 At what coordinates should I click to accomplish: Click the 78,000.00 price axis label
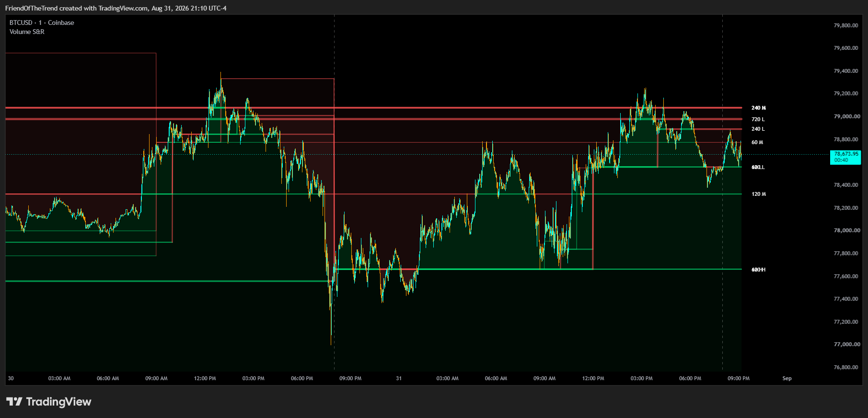(847, 230)
